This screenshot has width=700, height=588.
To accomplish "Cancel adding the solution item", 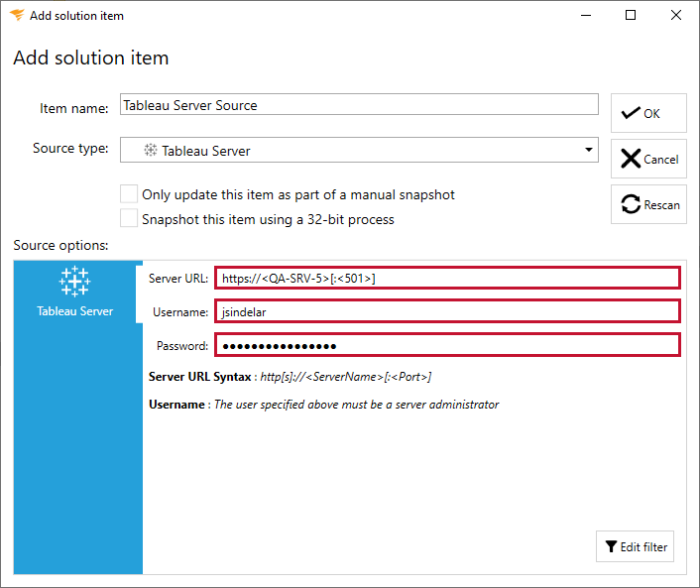I will [x=648, y=159].
